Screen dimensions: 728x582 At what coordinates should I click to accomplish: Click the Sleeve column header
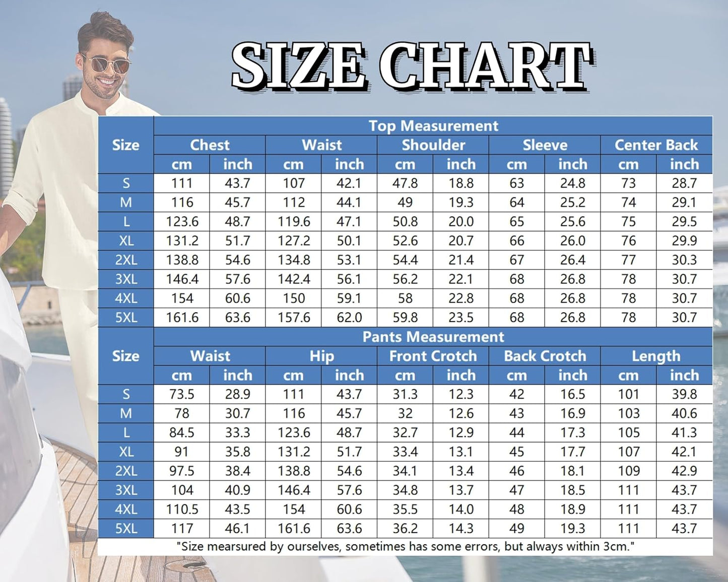[x=545, y=145]
